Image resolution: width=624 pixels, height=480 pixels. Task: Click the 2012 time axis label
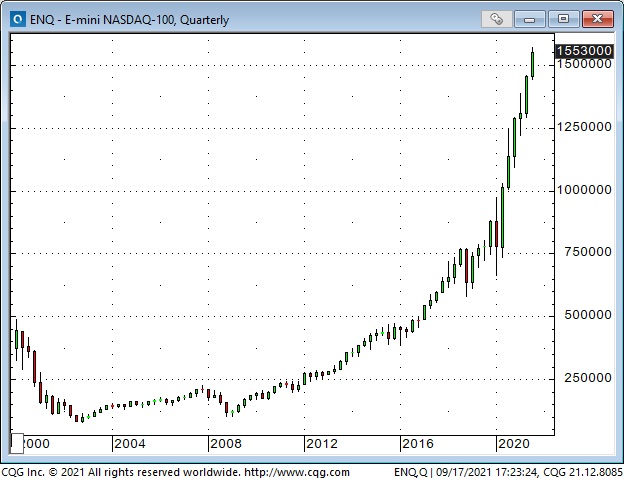coord(322,444)
